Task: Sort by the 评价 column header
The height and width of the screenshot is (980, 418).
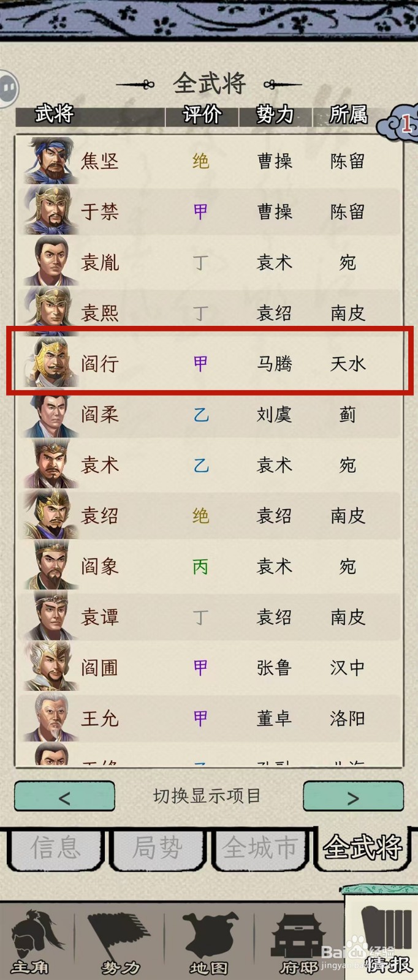Action: click(202, 115)
